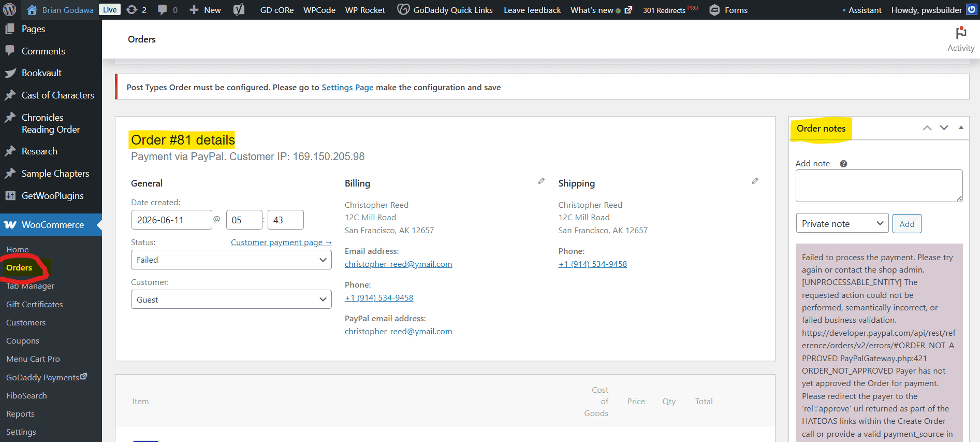Open the Customer dropdown showing Guest

[x=231, y=300]
